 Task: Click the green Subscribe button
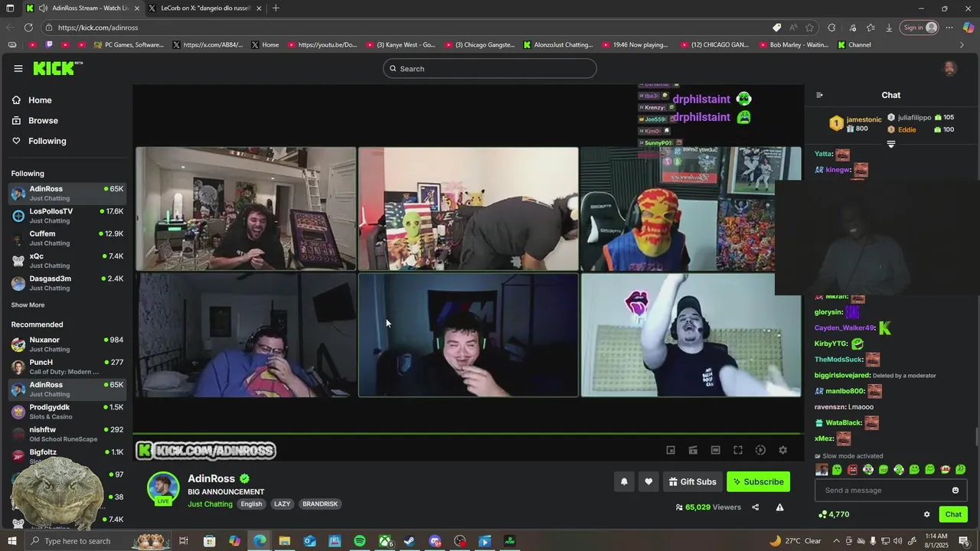[758, 481]
